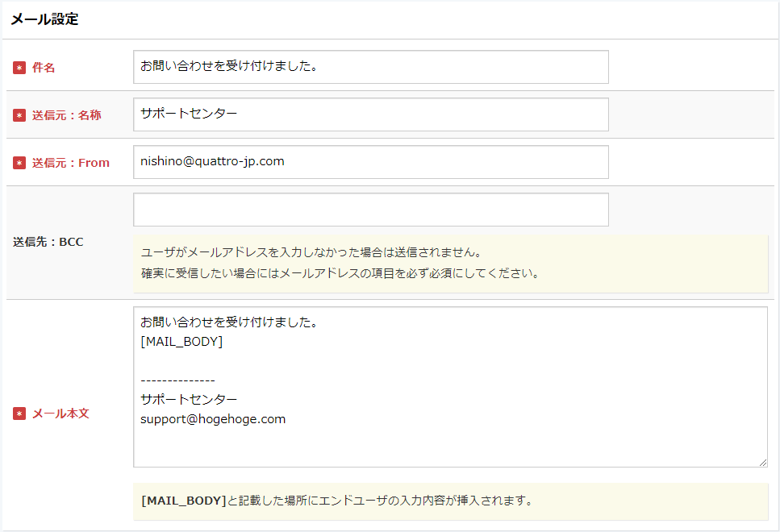
Task: Click the メール設定 heading
Action: pos(45,19)
